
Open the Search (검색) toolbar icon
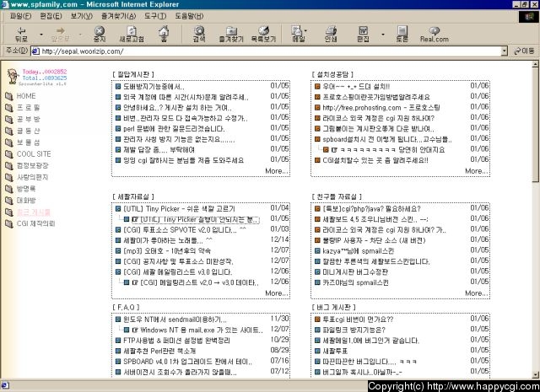(199, 34)
